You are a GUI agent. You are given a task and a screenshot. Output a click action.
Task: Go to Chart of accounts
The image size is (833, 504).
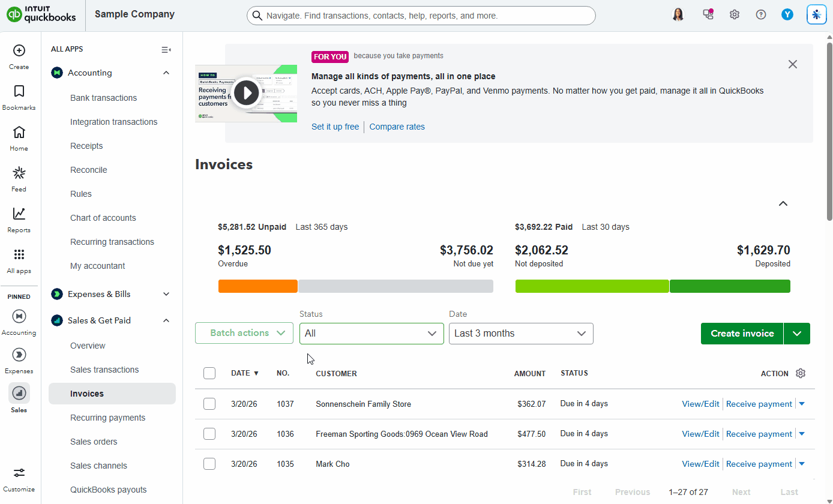pos(103,218)
